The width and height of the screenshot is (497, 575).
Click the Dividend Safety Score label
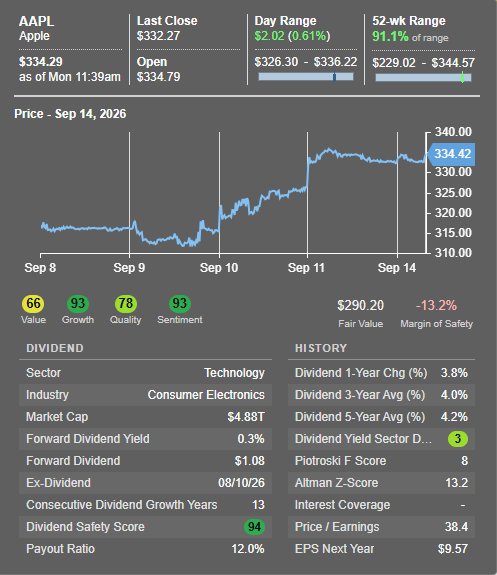(85, 527)
